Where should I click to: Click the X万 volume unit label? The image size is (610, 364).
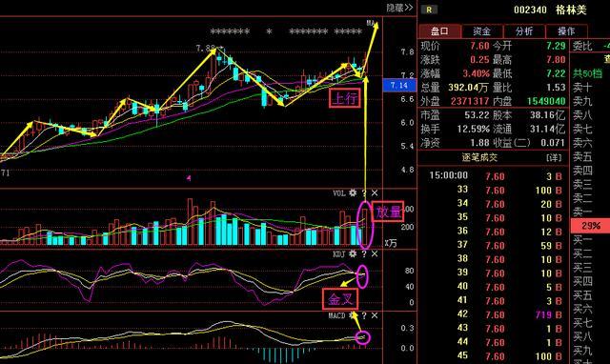[x=391, y=243]
